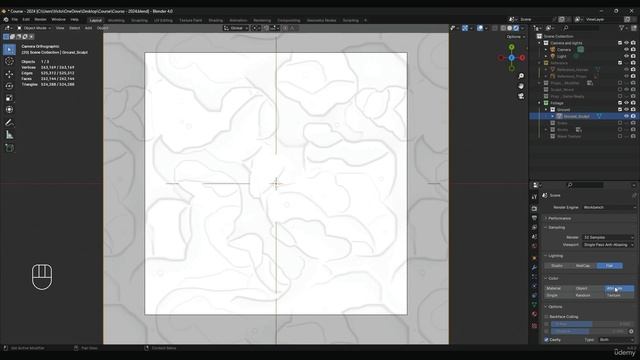Open the Modifiers properties tab
This screenshot has height=360, width=640.
click(x=534, y=268)
